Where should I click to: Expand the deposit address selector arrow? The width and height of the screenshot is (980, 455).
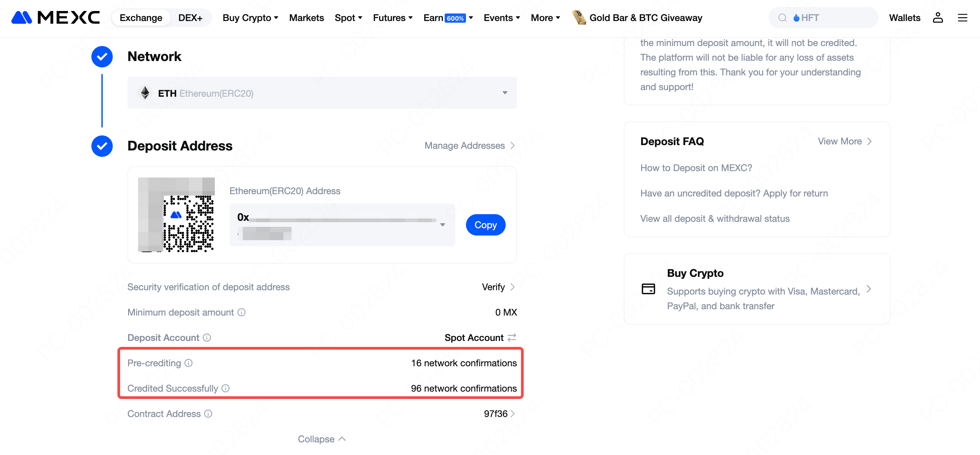[442, 225]
